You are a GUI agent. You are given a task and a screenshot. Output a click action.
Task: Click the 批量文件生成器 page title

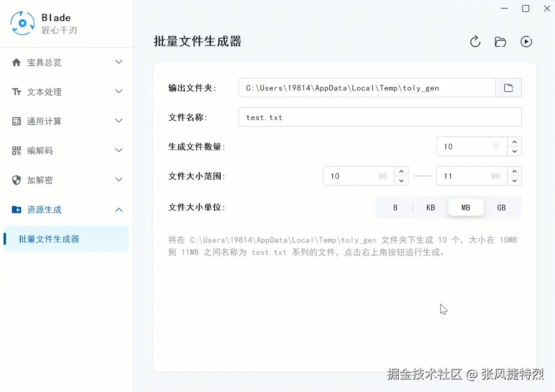[197, 42]
